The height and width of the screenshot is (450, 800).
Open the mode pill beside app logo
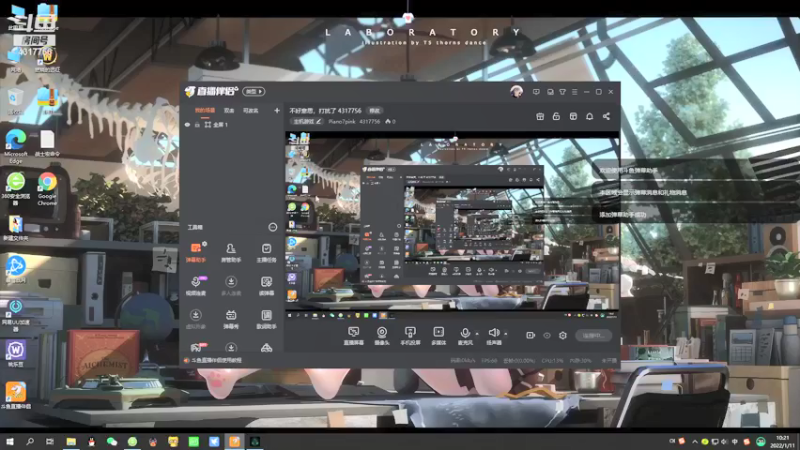(254, 91)
